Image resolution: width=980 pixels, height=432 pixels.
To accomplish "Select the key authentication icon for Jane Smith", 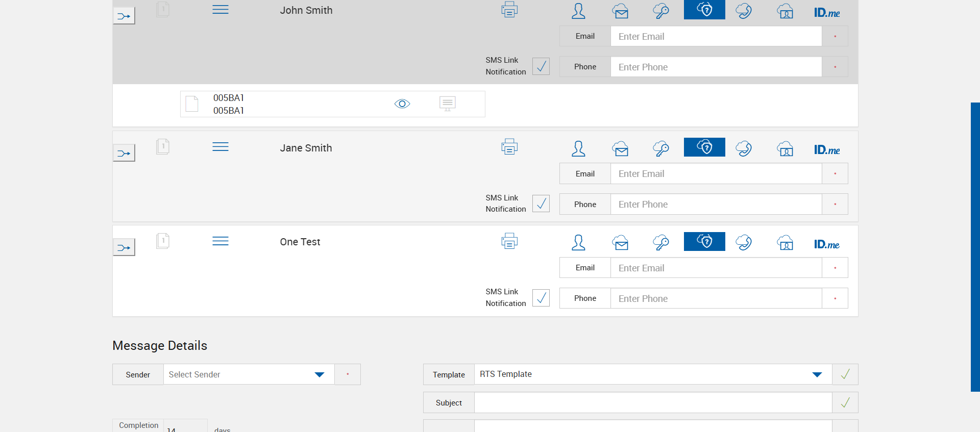I will (x=661, y=148).
